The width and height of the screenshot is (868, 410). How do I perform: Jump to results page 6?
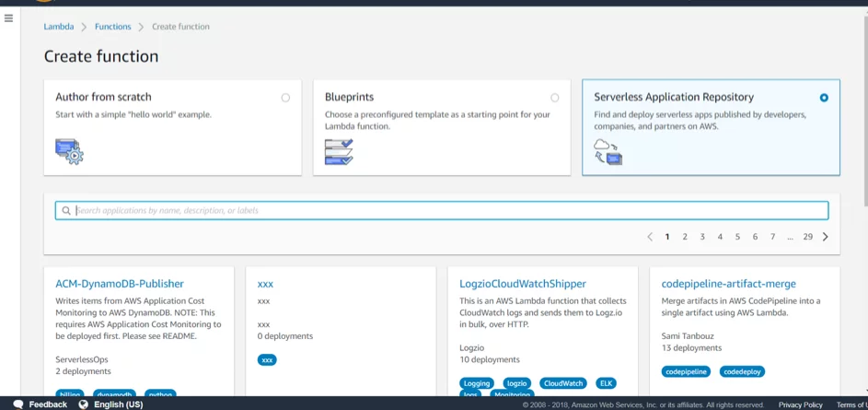pos(755,237)
